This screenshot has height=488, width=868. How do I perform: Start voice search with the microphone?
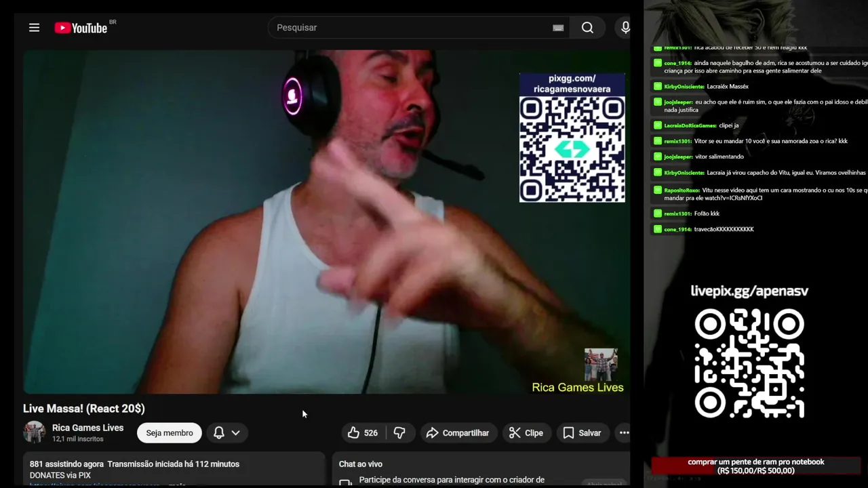point(625,28)
